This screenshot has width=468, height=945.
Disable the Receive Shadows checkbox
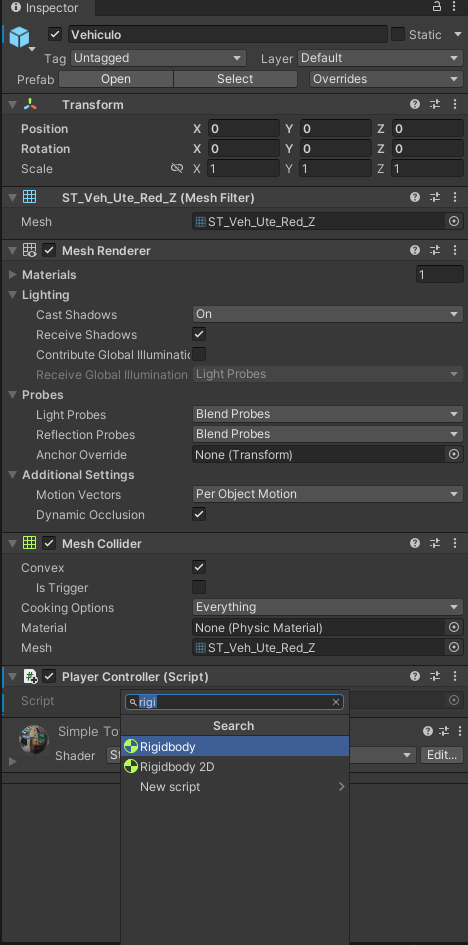(199, 334)
